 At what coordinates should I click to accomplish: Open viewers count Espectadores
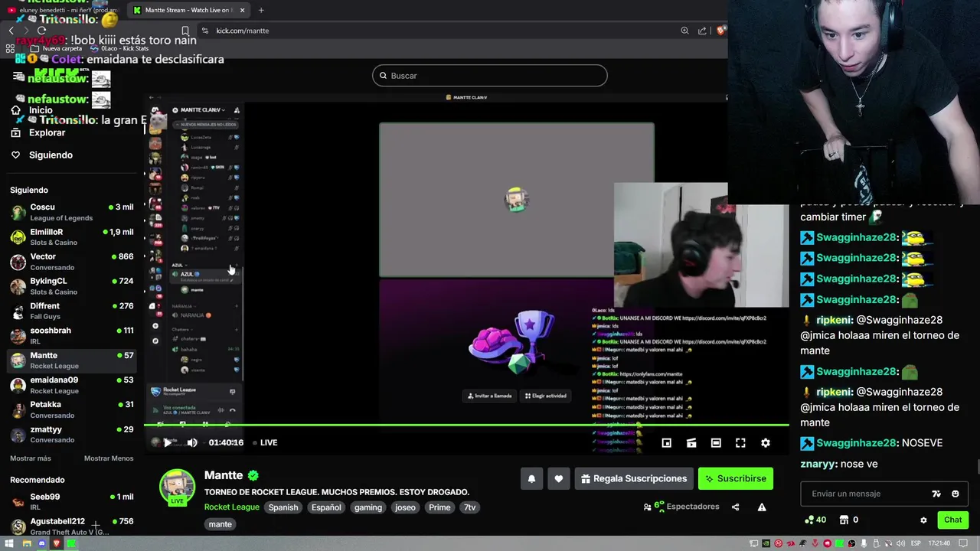(x=681, y=507)
